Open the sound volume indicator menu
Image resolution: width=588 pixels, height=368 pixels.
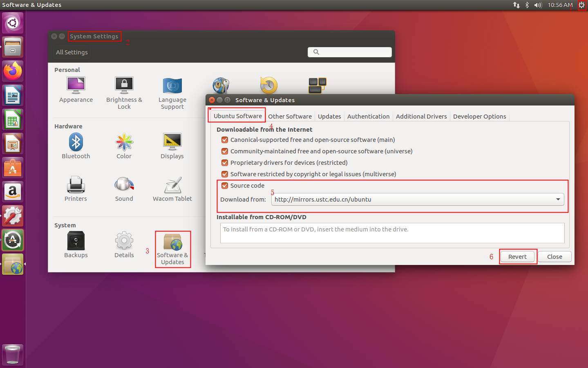pyautogui.click(x=538, y=5)
